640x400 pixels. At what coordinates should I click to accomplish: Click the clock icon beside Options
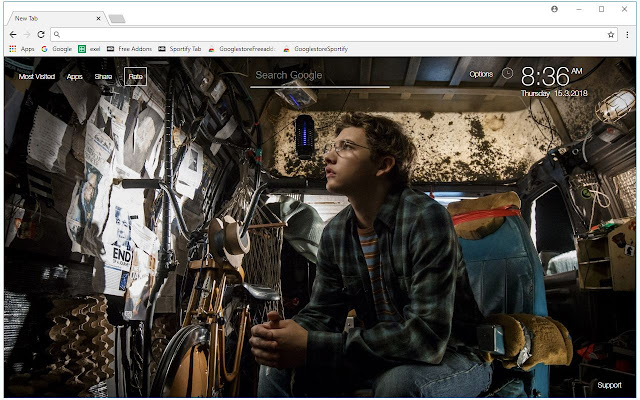click(507, 73)
